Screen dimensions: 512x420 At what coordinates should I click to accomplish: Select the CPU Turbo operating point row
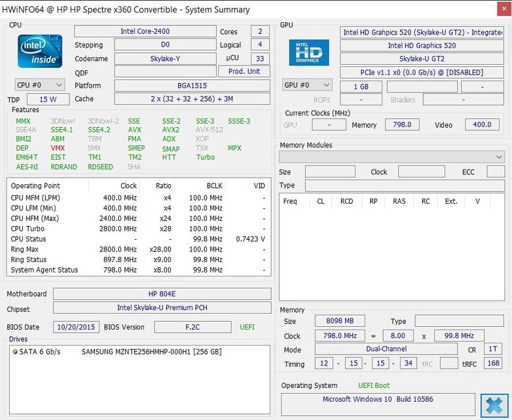[x=138, y=229]
